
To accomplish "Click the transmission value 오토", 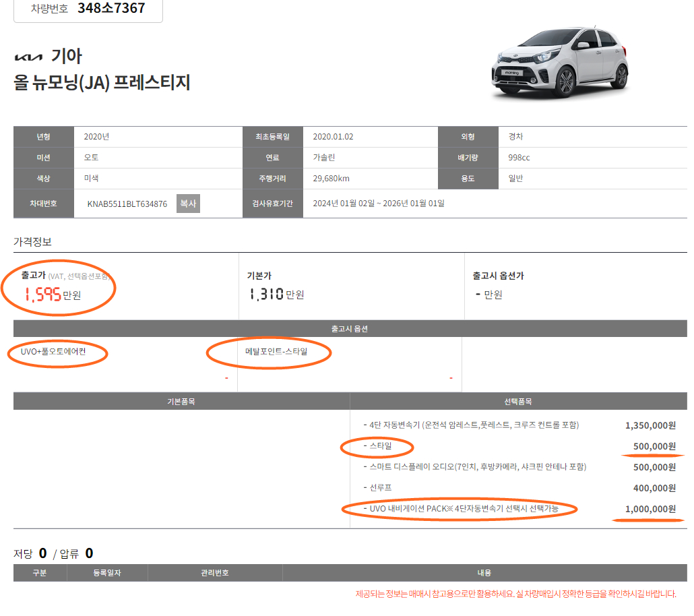I will [x=91, y=158].
